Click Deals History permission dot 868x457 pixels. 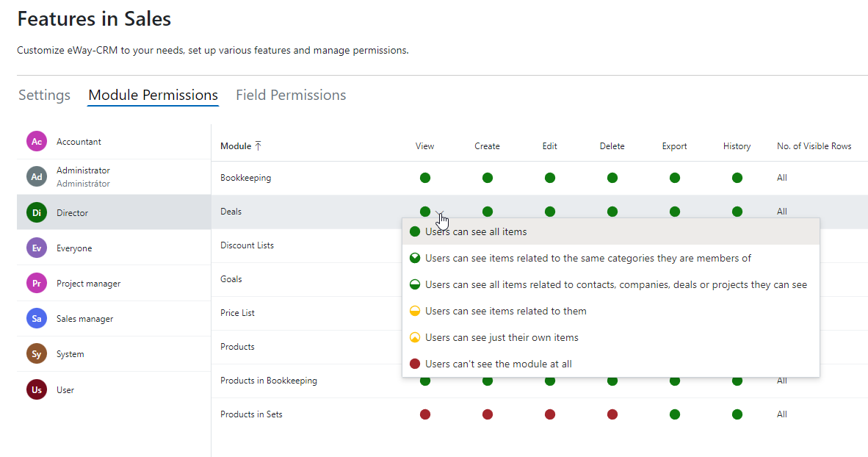[737, 212]
